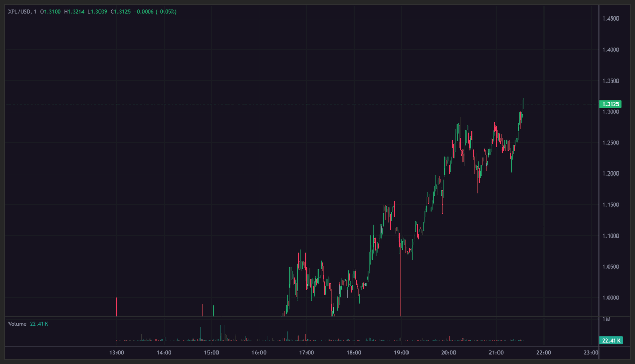
Task: Click the 1.3500 price axis level
Action: pos(610,81)
